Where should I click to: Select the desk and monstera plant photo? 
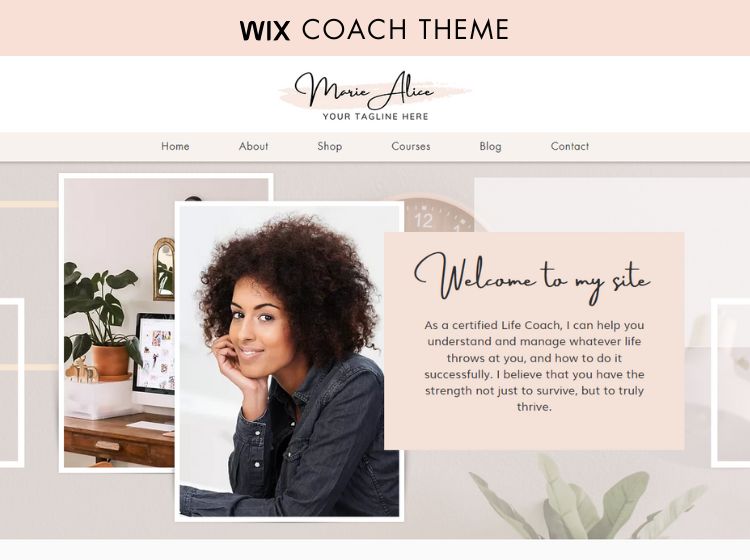click(x=118, y=323)
